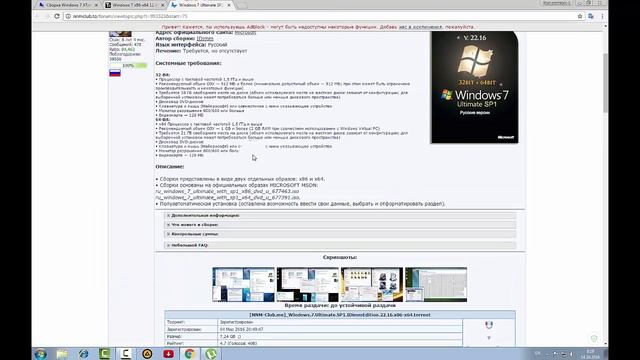Click the nnmclub.to address bar

pos(318,16)
